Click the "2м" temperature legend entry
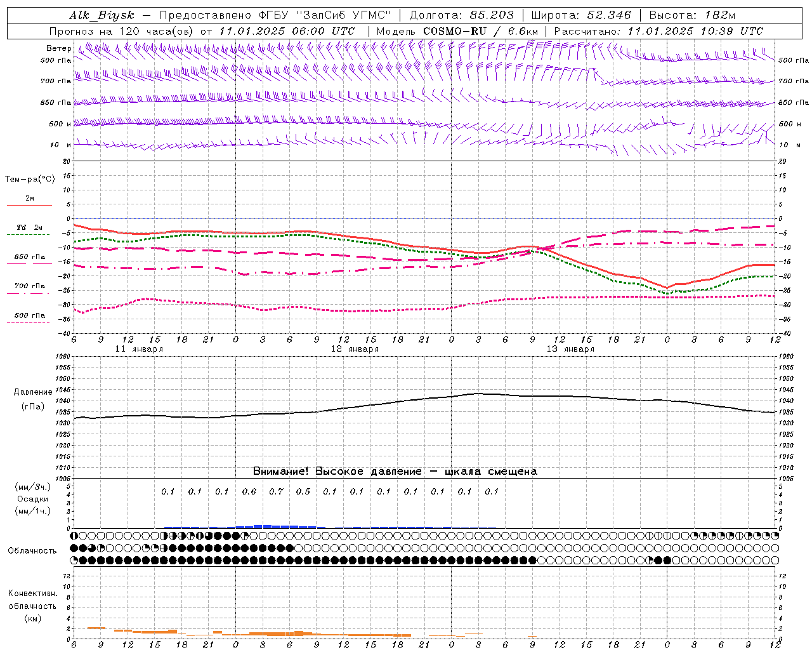812x650 pixels. tap(30, 199)
